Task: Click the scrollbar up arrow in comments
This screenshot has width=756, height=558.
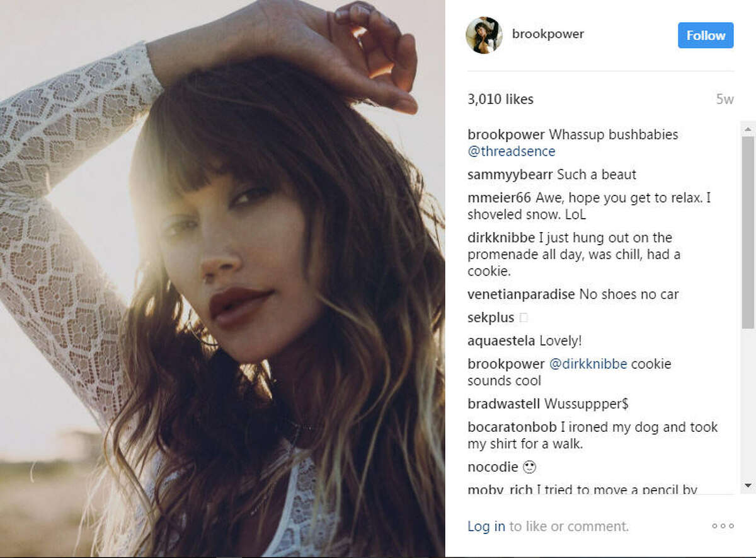Action: click(x=748, y=129)
